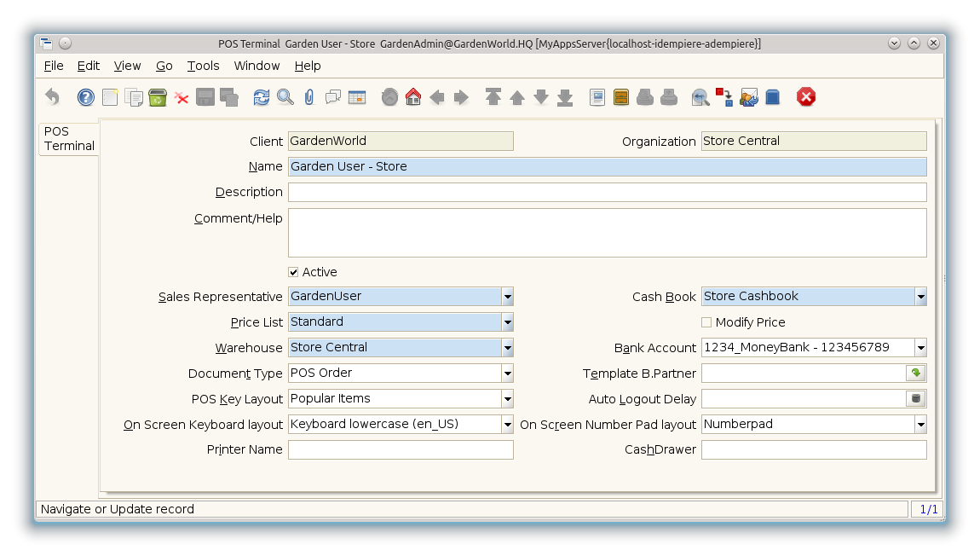Open the Find record magnifier icon

(x=285, y=97)
